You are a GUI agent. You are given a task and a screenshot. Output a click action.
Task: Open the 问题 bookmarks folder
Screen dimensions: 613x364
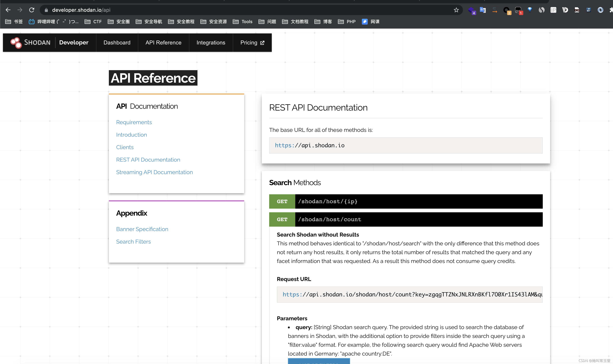[x=267, y=22]
